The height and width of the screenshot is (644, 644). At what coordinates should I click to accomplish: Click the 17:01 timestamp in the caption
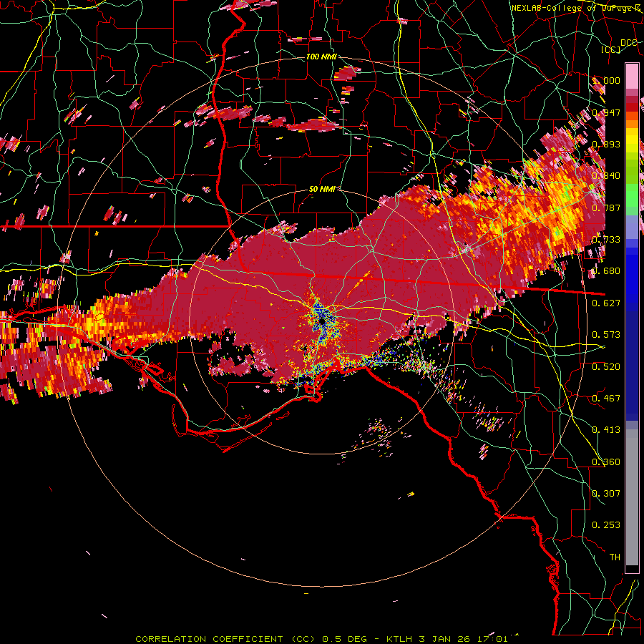click(492, 639)
